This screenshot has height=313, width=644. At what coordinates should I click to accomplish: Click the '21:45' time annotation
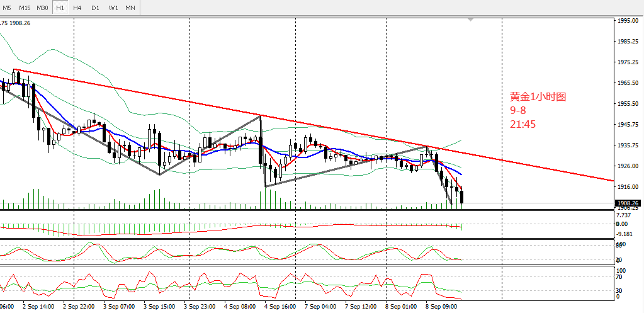tap(523, 124)
